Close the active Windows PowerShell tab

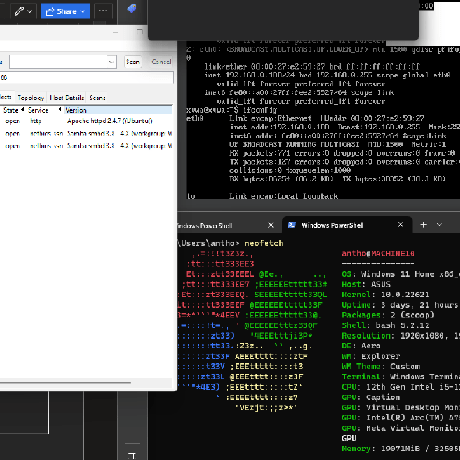(400, 225)
